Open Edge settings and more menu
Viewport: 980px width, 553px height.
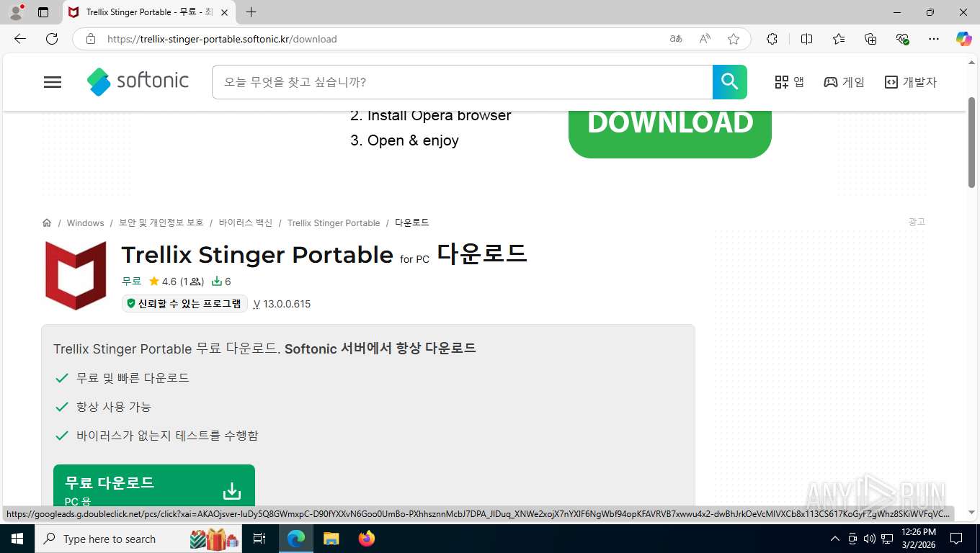click(934, 39)
